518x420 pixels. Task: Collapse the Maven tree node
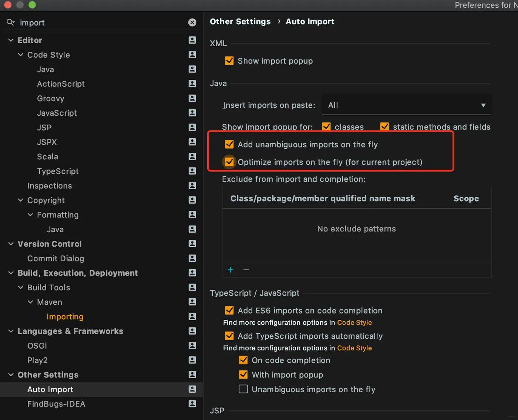[x=30, y=302]
